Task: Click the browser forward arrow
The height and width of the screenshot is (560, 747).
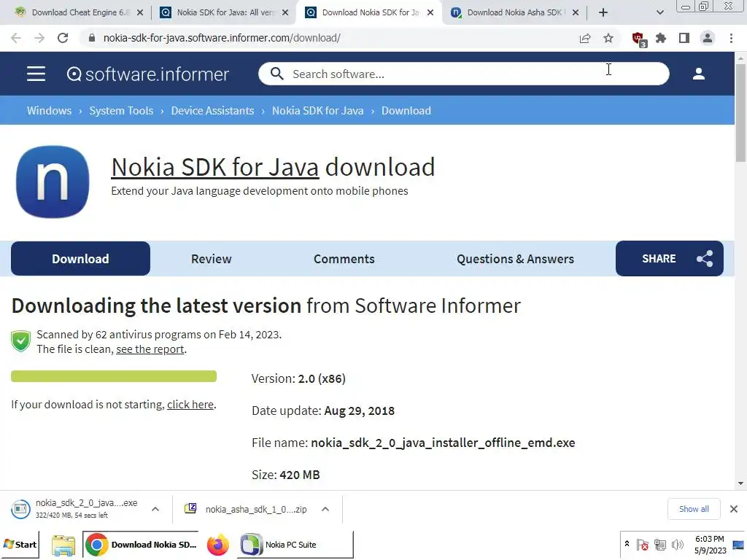Action: click(39, 38)
